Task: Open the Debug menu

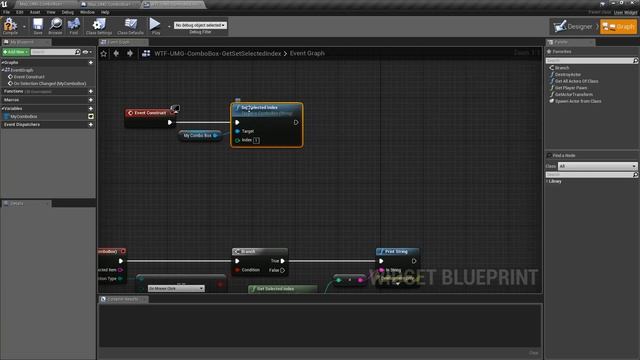Action: [x=68, y=12]
